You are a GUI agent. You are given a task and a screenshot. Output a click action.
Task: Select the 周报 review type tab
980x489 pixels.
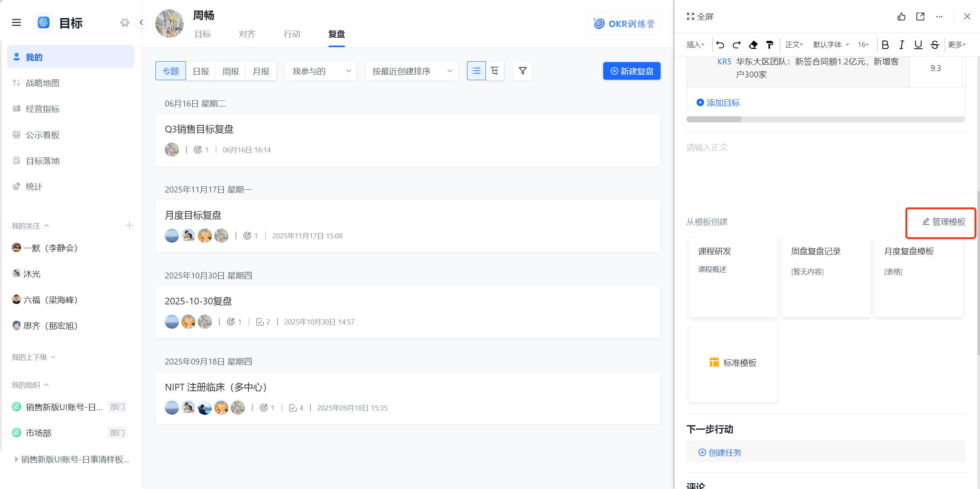[230, 71]
